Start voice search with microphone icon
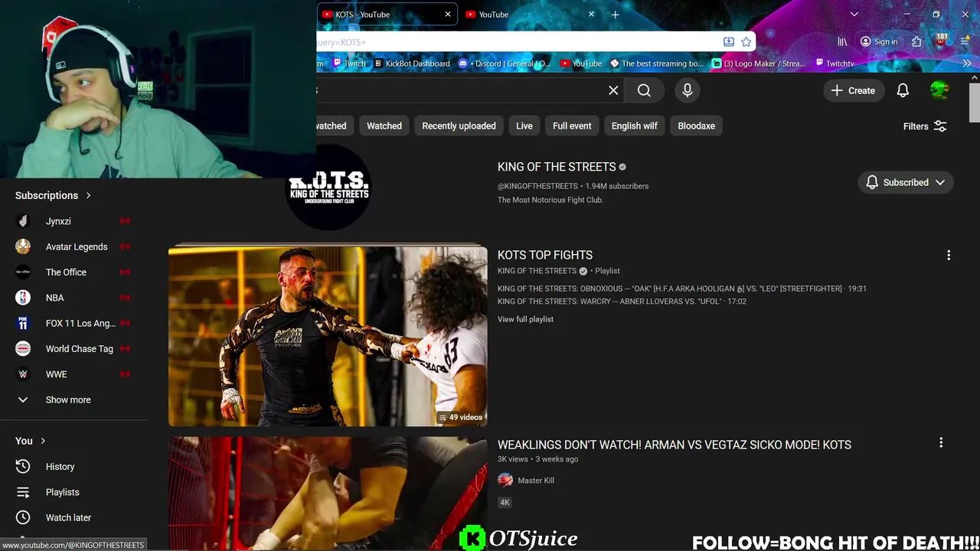Image resolution: width=980 pixels, height=551 pixels. tap(688, 90)
